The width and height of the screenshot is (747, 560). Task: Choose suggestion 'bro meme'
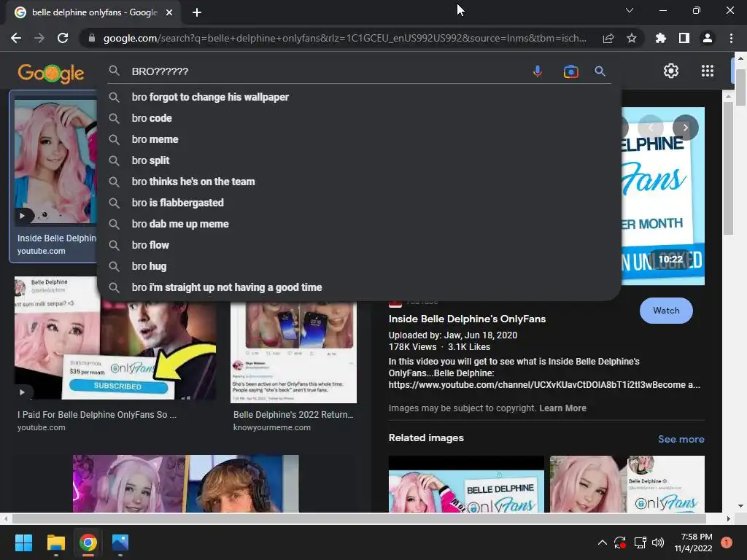point(359,139)
